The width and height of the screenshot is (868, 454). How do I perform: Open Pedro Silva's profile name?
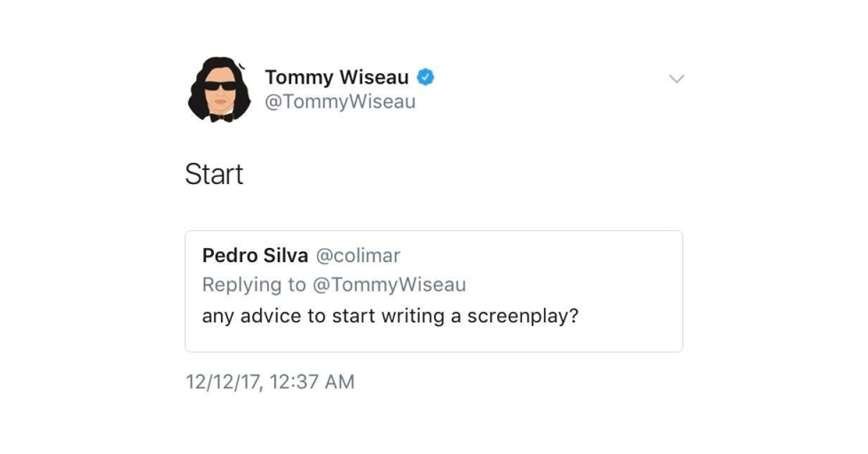pyautogui.click(x=255, y=256)
